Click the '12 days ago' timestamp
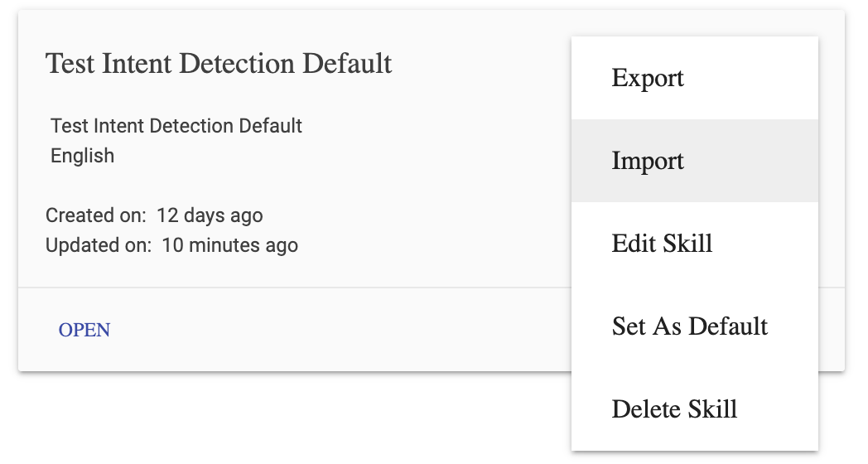The height and width of the screenshot is (464, 868). (210, 216)
